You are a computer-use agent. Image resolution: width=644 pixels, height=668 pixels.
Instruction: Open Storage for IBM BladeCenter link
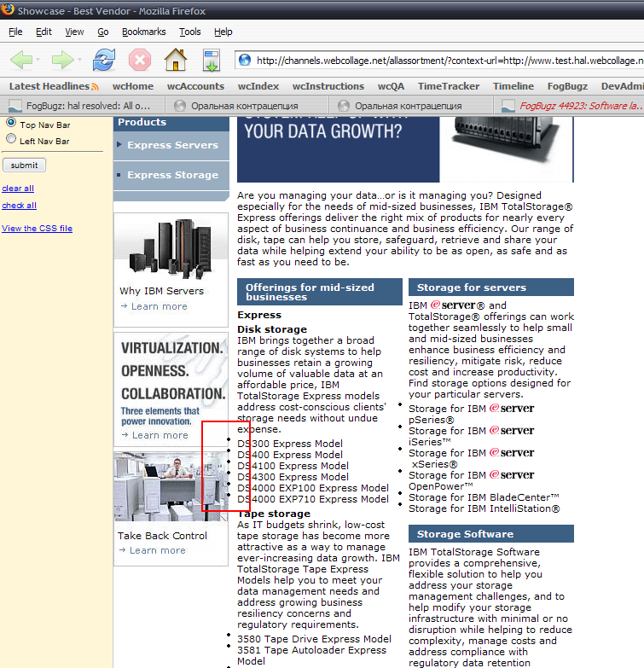(x=484, y=497)
